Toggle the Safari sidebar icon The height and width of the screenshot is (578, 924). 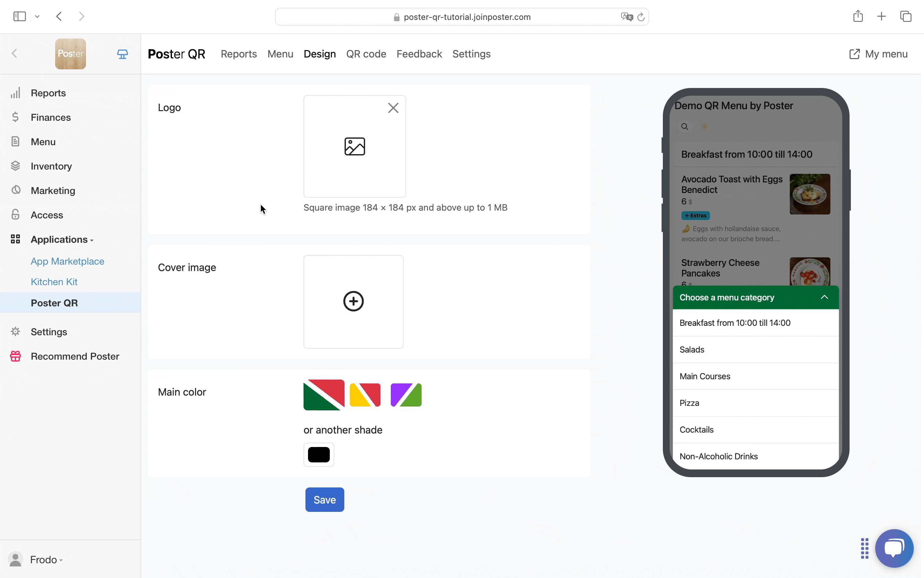(20, 16)
